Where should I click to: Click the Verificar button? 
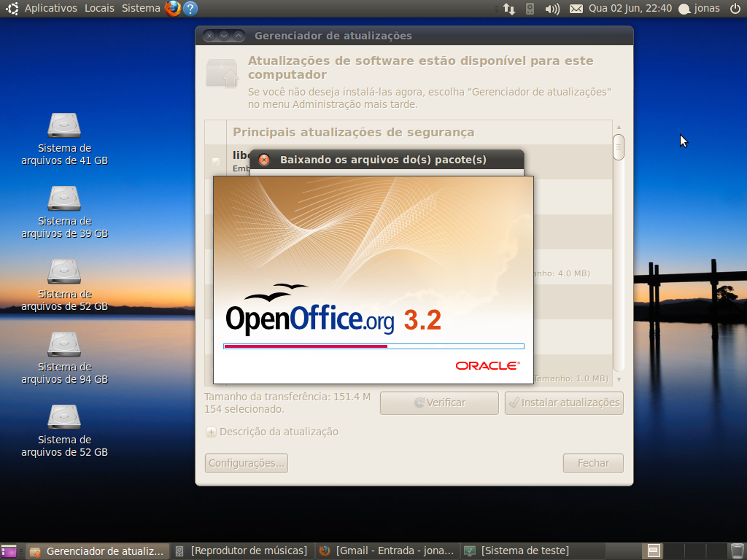pyautogui.click(x=439, y=402)
